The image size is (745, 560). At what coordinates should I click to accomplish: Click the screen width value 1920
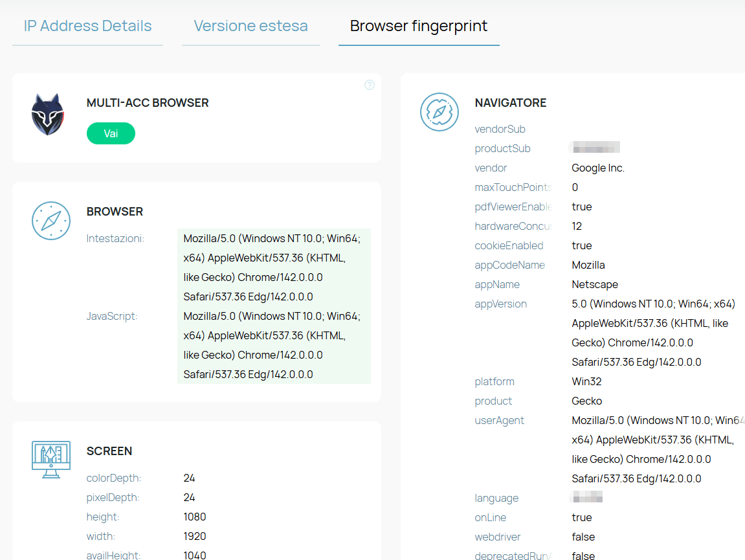coord(194,536)
